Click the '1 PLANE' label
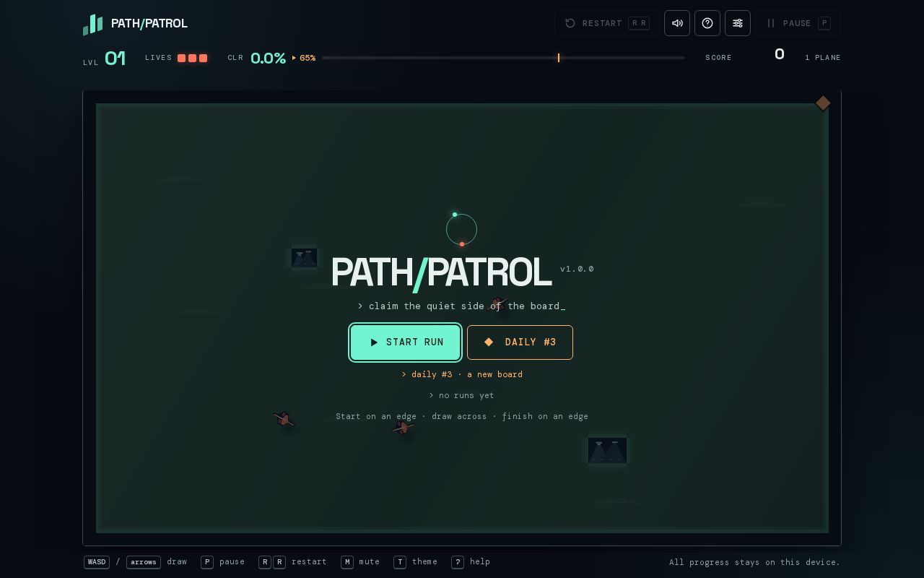The image size is (924, 578). coord(823,58)
